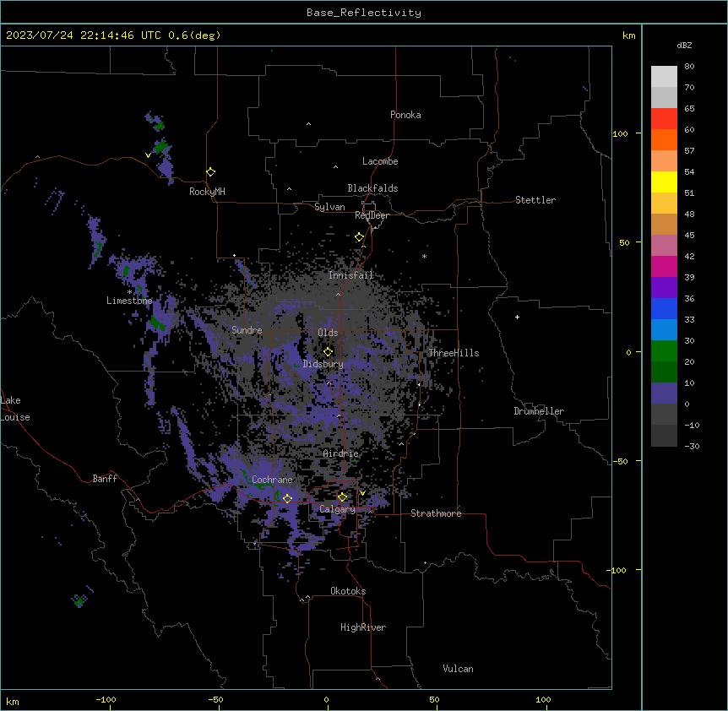Click the dBZ legend heading
The width and height of the screenshot is (728, 711).
[x=684, y=45]
